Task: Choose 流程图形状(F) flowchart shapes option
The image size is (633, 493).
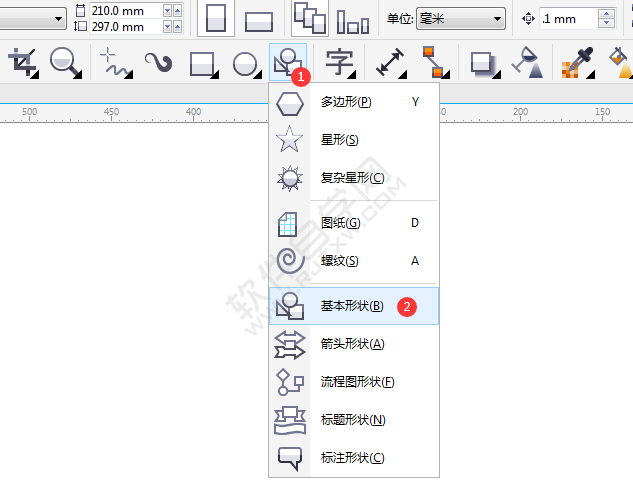Action: tap(354, 382)
